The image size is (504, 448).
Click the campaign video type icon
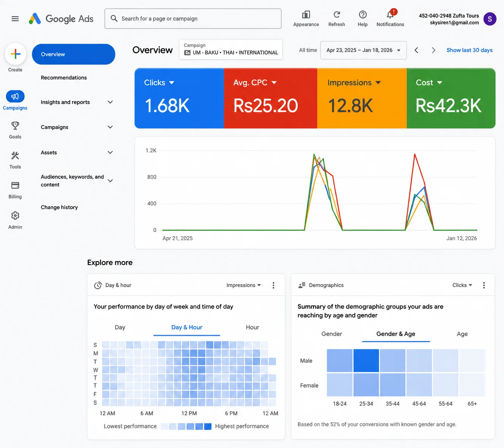point(187,53)
